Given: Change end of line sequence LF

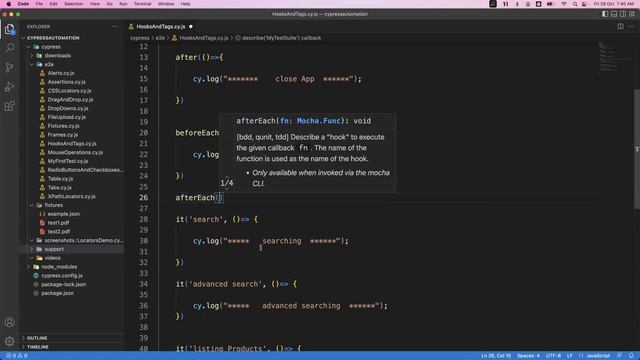Looking at the screenshot, I should tap(569, 356).
